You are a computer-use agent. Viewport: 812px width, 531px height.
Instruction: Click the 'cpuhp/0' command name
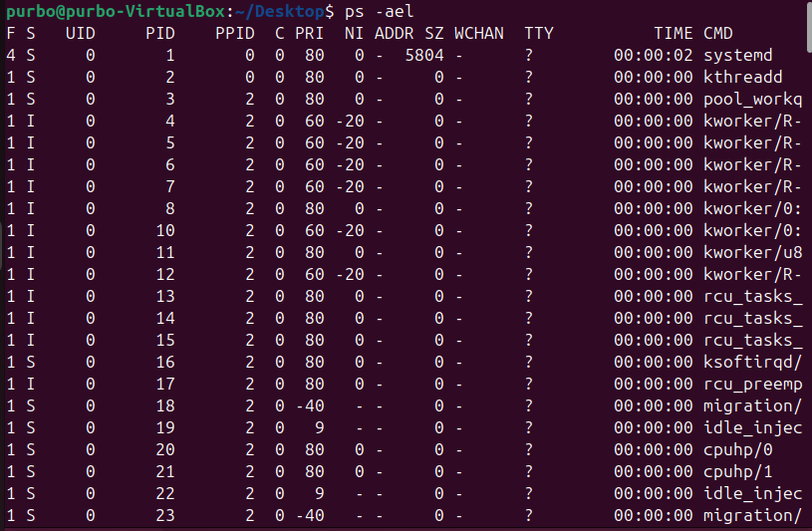(737, 449)
